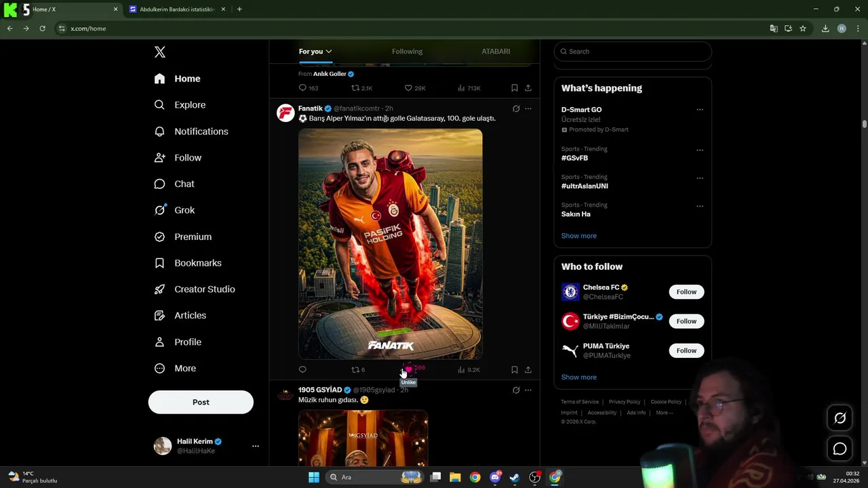Reload the page in browser

point(42,28)
